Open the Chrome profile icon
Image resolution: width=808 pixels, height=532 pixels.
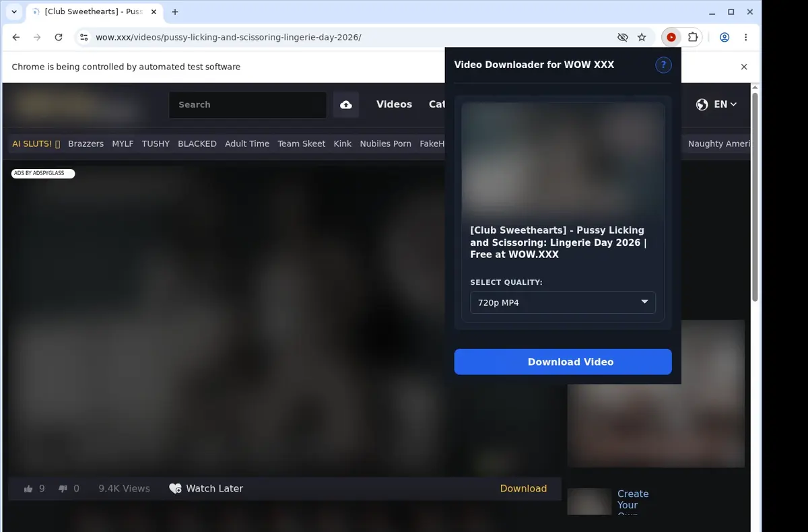pyautogui.click(x=725, y=37)
